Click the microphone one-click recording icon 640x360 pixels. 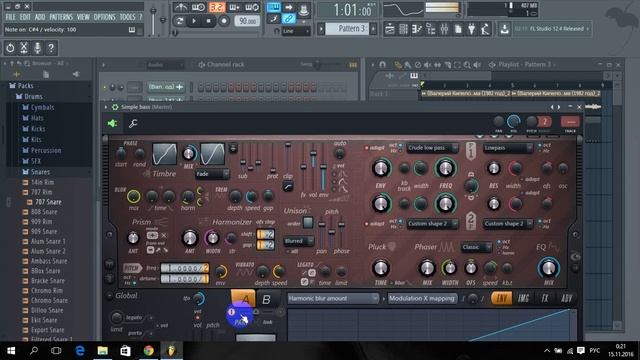coord(38,48)
